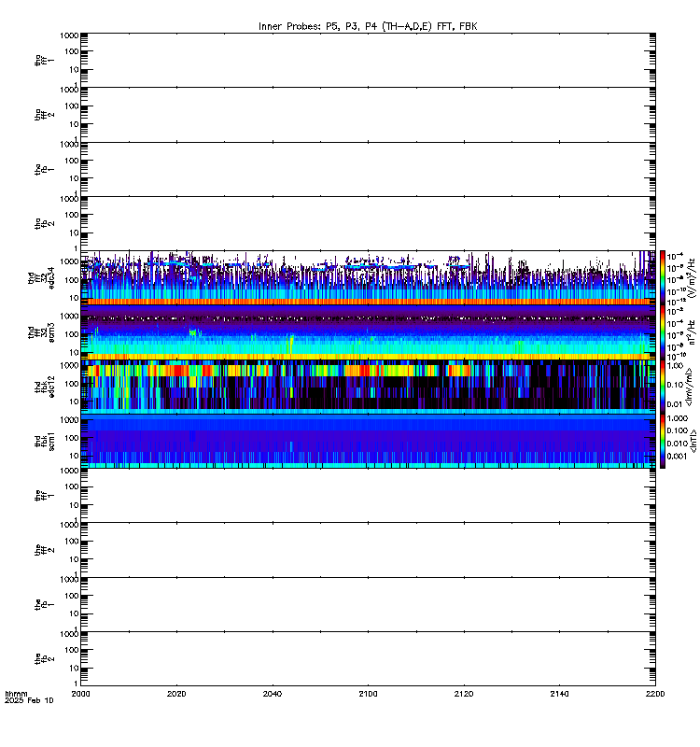Click the (V/m)²/Hz color bar
This screenshot has width=700, height=747.
click(x=663, y=277)
